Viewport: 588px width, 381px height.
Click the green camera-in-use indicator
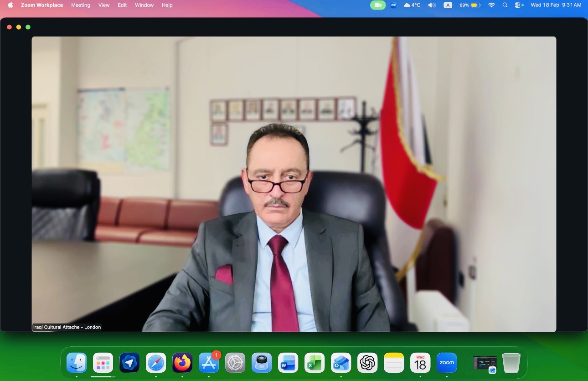point(378,5)
